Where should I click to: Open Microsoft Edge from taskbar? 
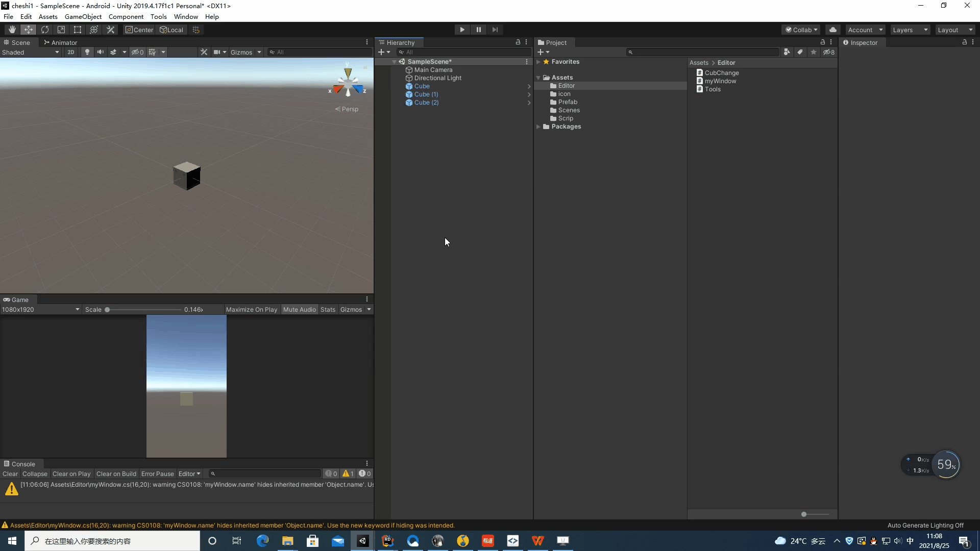tap(263, 541)
